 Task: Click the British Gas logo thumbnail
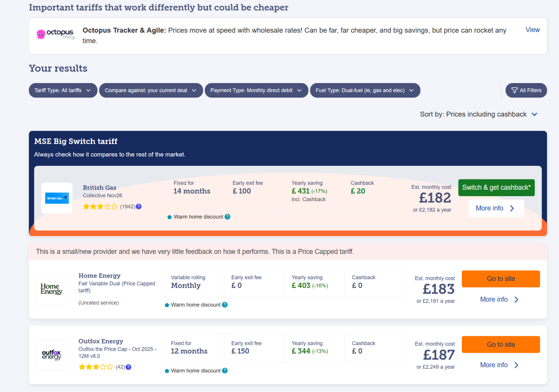coord(57,198)
